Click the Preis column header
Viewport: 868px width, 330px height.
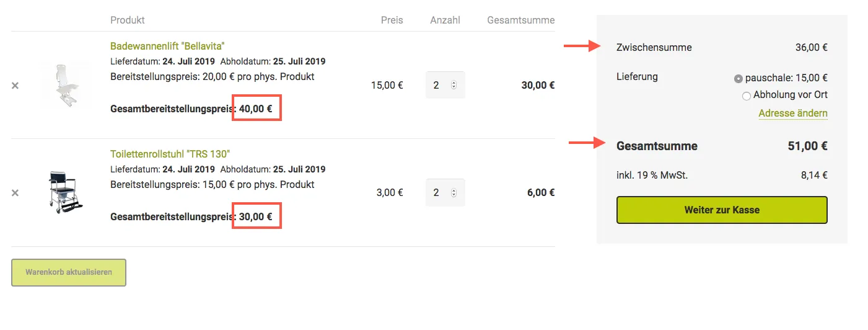tap(392, 20)
